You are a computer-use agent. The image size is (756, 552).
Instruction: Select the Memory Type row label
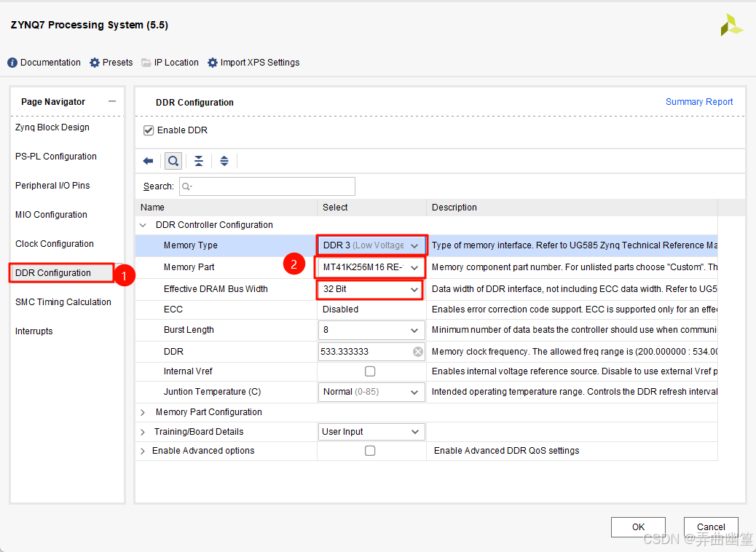coord(190,245)
